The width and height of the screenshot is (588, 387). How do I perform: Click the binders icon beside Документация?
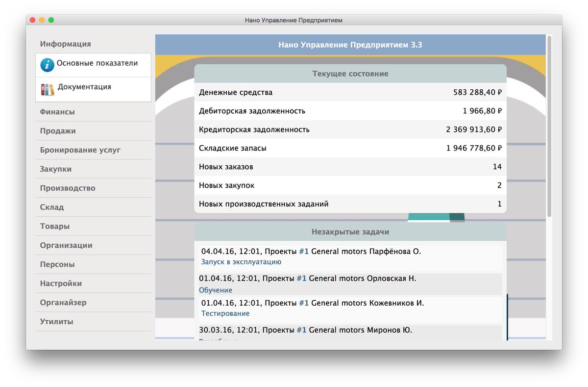point(48,89)
